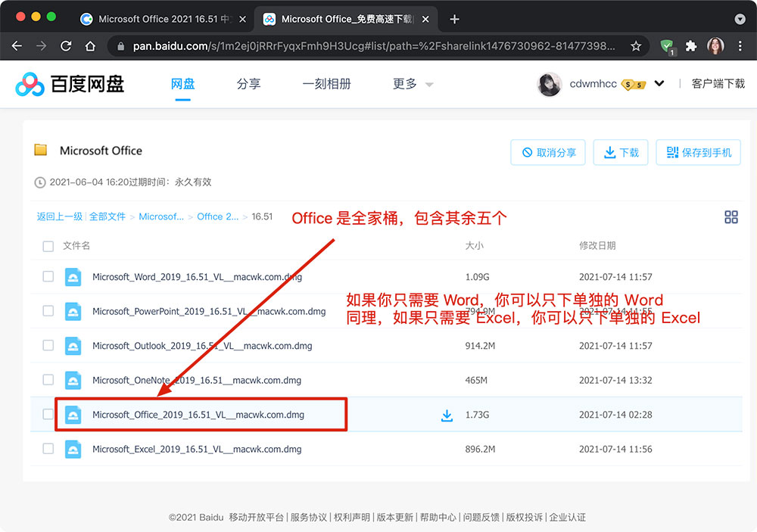
Task: Close the Microsoft Office 2021 16.51 tab
Action: (243, 20)
